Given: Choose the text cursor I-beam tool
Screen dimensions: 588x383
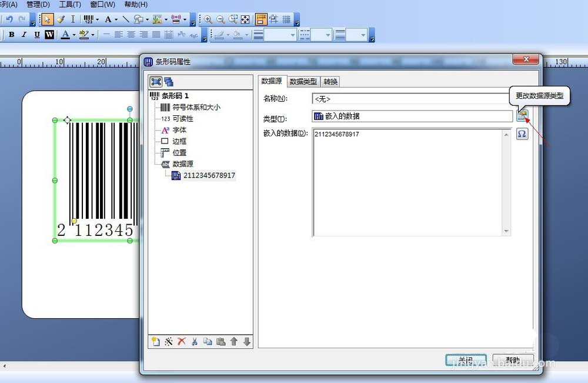Looking at the screenshot, I should [73, 19].
